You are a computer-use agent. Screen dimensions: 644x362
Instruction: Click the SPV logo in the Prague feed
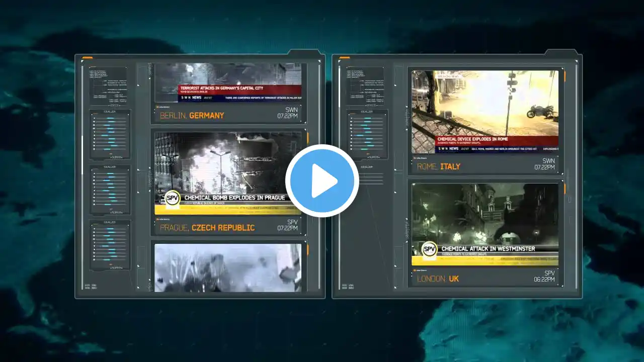click(173, 198)
